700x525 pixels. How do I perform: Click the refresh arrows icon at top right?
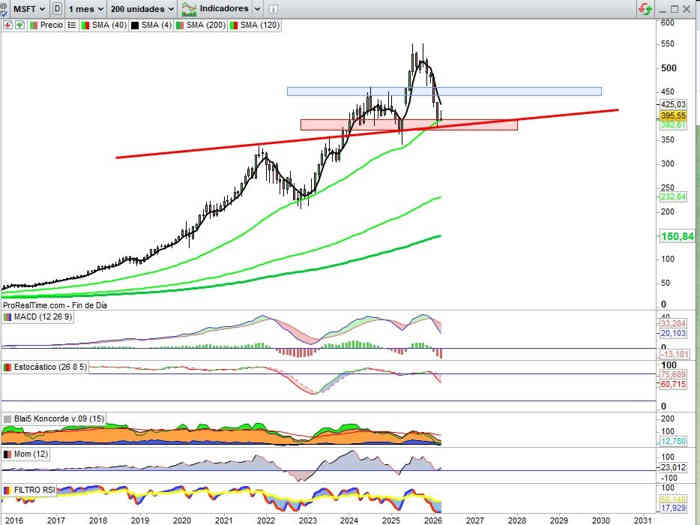pyautogui.click(x=643, y=8)
